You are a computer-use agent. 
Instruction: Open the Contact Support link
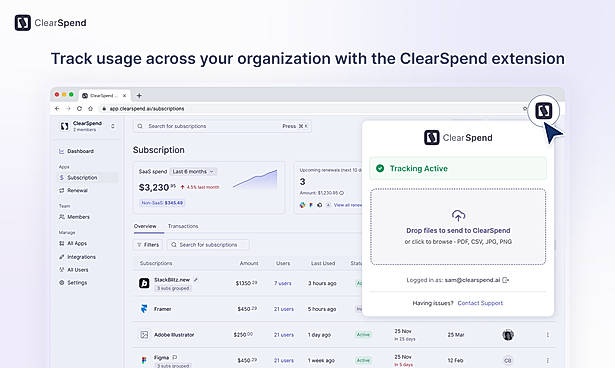point(480,303)
